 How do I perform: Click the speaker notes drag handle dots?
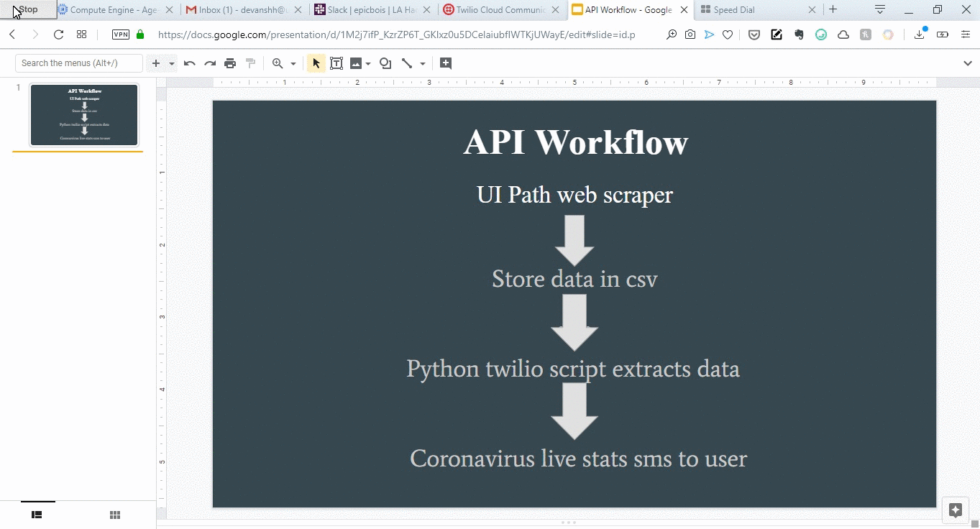(568, 523)
